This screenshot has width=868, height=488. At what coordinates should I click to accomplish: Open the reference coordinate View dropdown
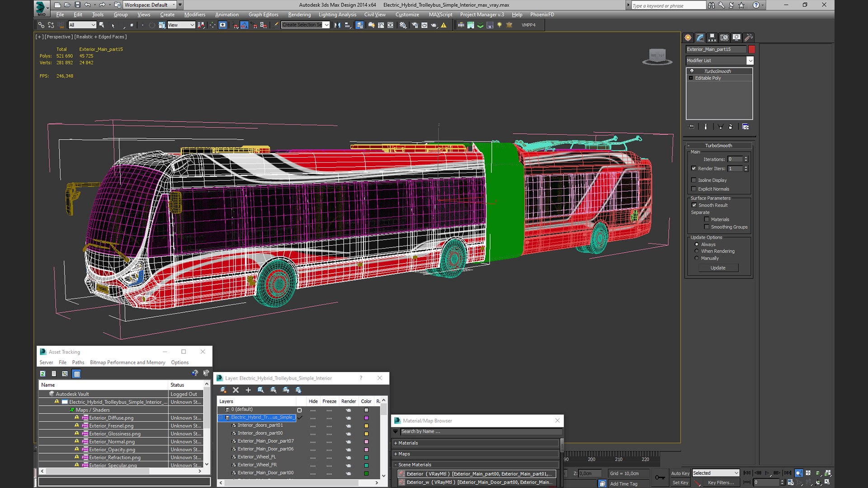[181, 25]
